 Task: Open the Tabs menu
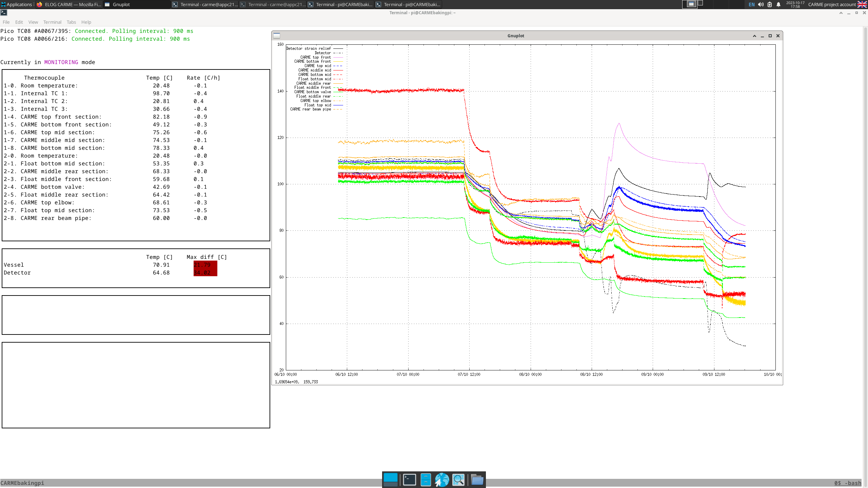[x=71, y=22]
